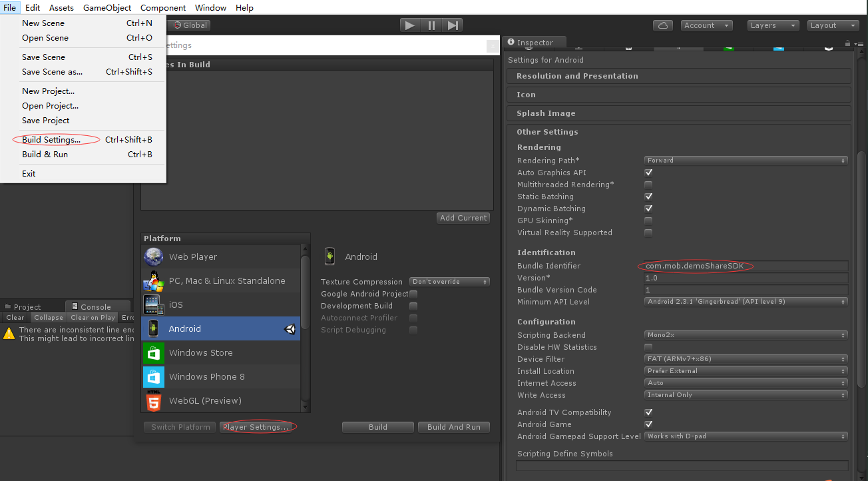Click the Web Player globe icon
Image resolution: width=868 pixels, height=481 pixels.
pos(154,256)
